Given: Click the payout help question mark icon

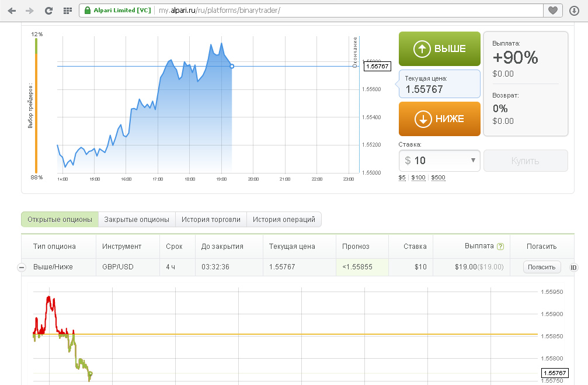Looking at the screenshot, I should point(500,247).
